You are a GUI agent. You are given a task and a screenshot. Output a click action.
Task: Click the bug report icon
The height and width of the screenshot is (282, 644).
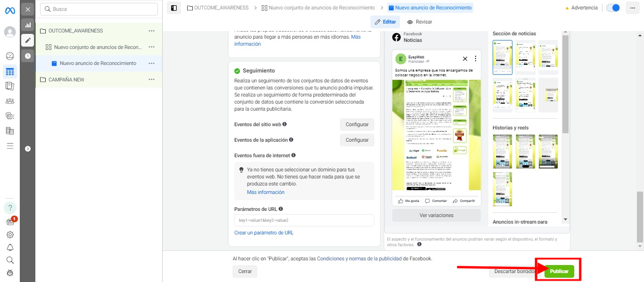[9, 273]
